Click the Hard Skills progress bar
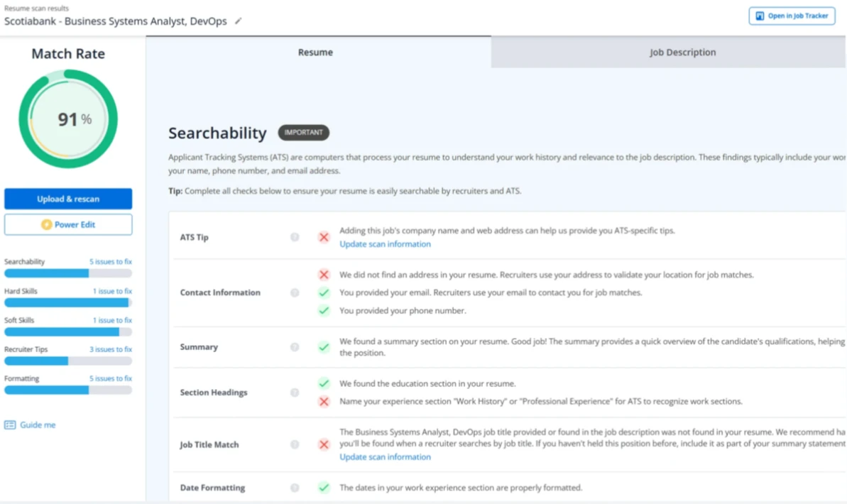This screenshot has height=504, width=847. (x=67, y=302)
